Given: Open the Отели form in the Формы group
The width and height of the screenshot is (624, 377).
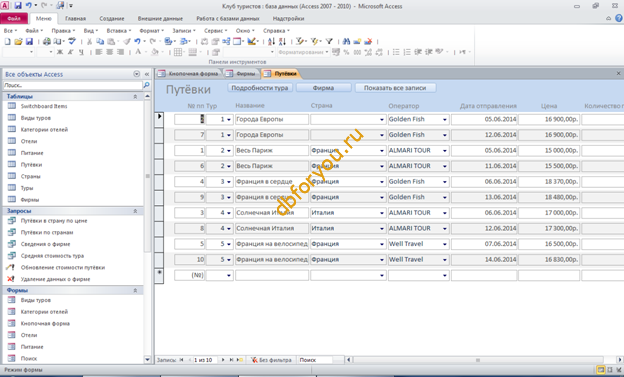Looking at the screenshot, I should (x=29, y=335).
